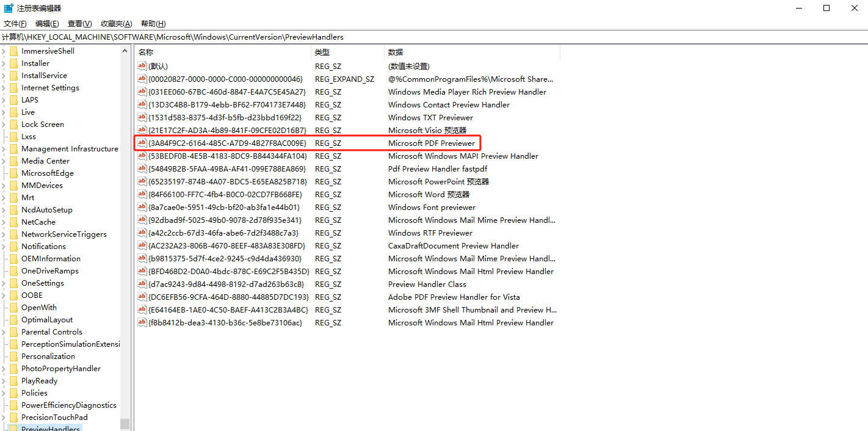Click the string icon for {d7ac9243-9d84-4498-8192-d7ad263b63c8}

pos(142,284)
